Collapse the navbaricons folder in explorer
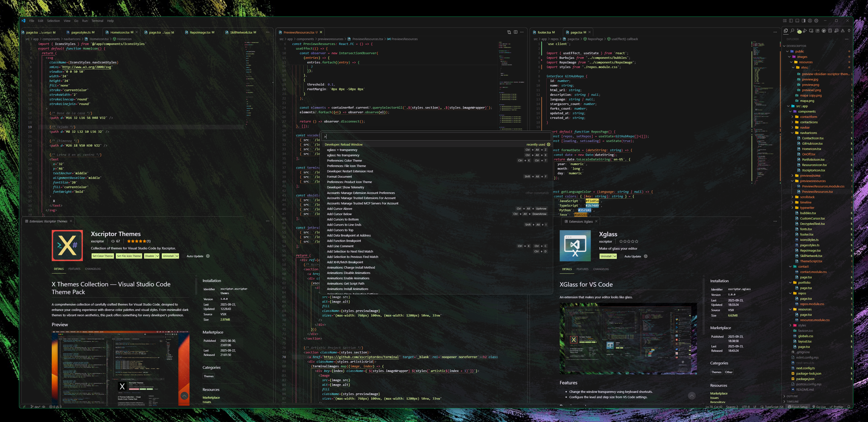 [808, 133]
